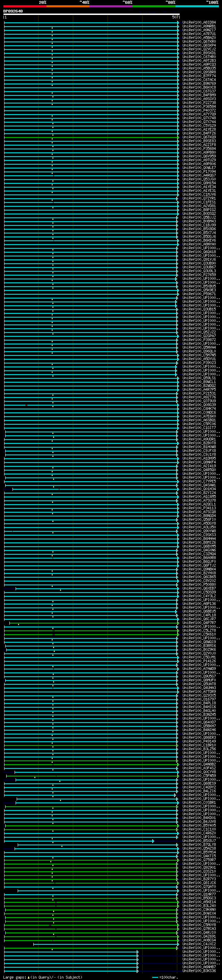This screenshot has height=980, width=222.
Task: Click label UniRef100_P50880
Action: pyautogui.click(x=199, y=585)
